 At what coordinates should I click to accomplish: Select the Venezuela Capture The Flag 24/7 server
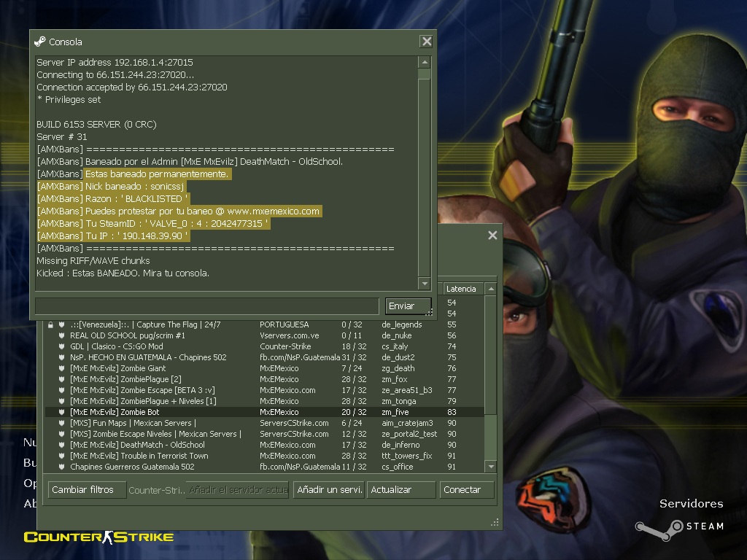[x=264, y=324]
